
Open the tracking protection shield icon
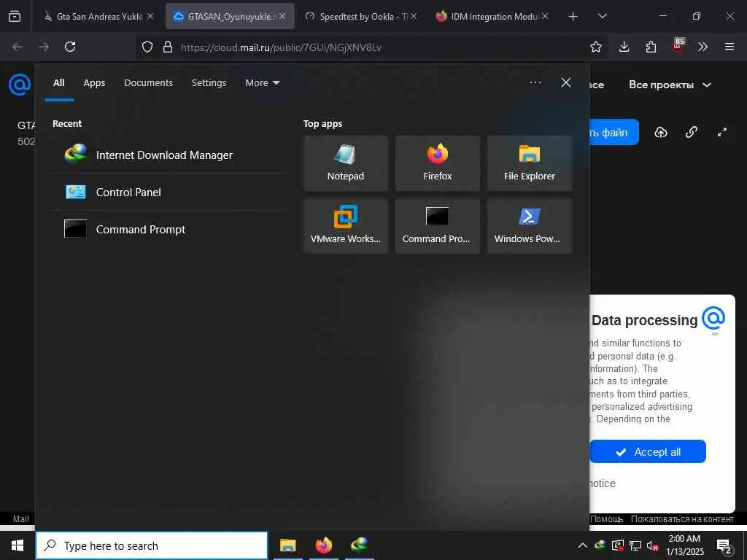[x=147, y=47]
